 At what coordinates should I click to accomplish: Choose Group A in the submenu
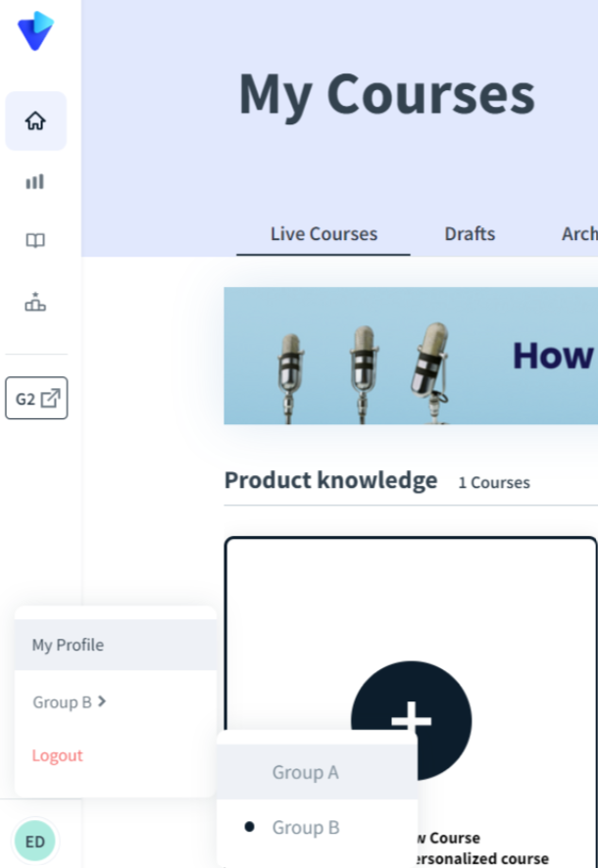tap(317, 772)
